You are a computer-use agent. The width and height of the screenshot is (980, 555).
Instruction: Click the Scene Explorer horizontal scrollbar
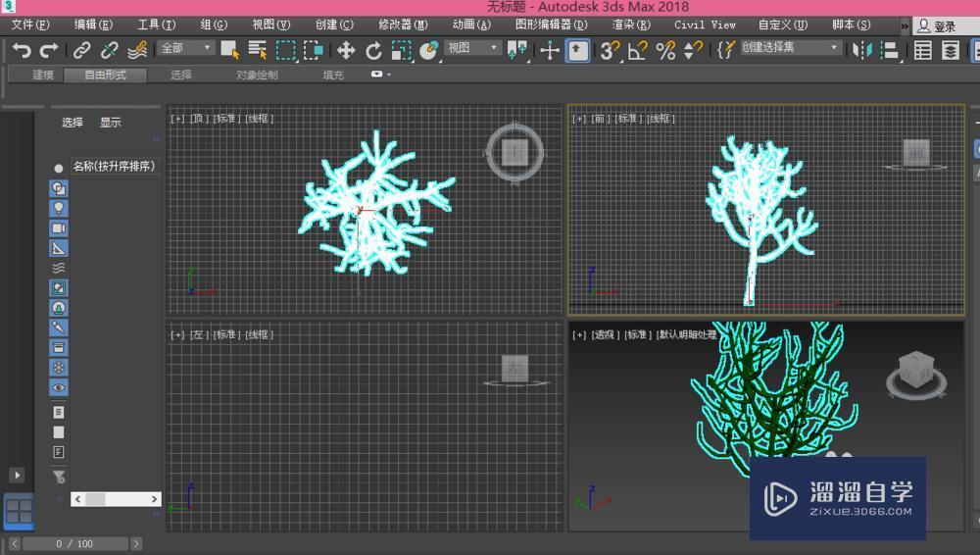116,499
